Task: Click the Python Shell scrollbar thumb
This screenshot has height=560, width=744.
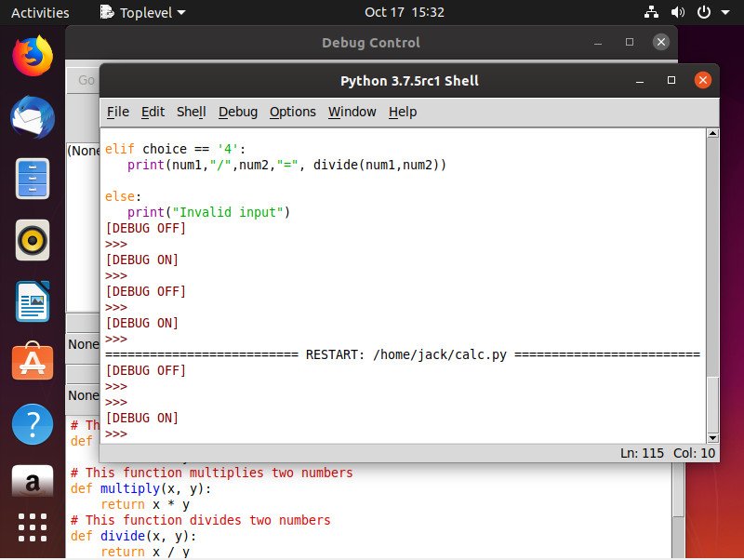Action: [x=712, y=405]
